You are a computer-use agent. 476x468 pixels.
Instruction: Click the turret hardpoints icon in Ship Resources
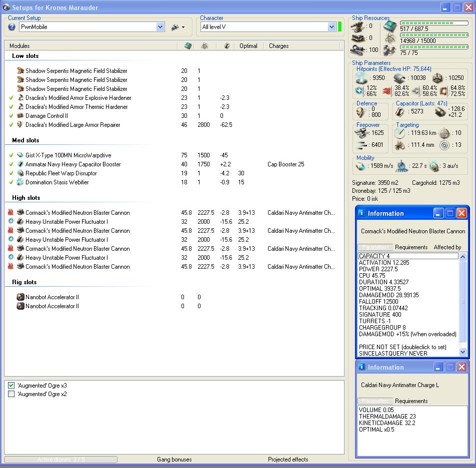tap(357, 27)
